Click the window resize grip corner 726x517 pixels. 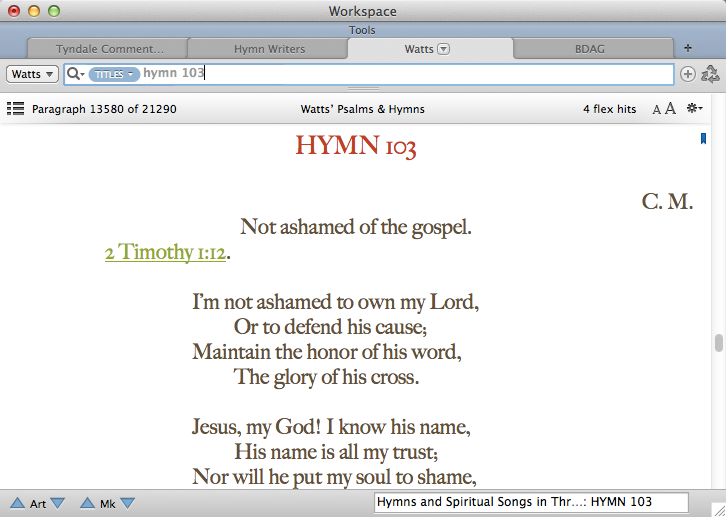coord(719,510)
